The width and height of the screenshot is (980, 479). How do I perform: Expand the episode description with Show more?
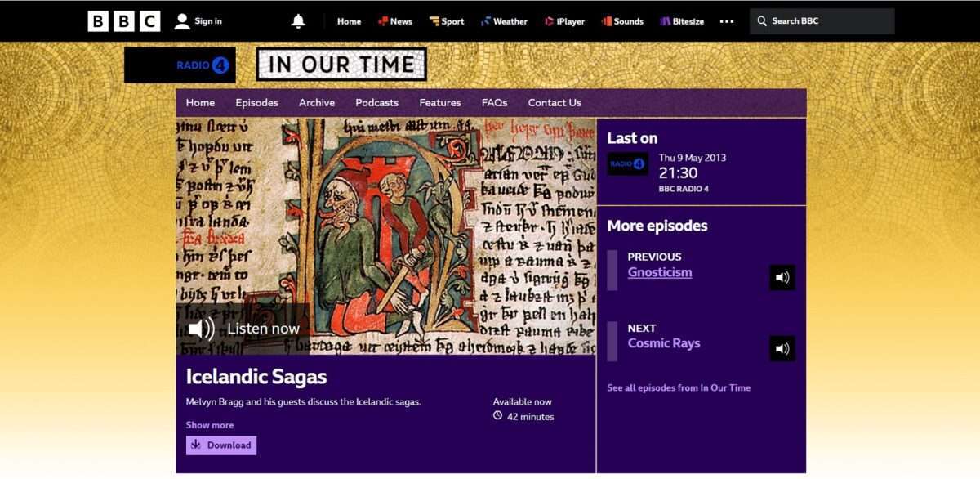click(208, 425)
